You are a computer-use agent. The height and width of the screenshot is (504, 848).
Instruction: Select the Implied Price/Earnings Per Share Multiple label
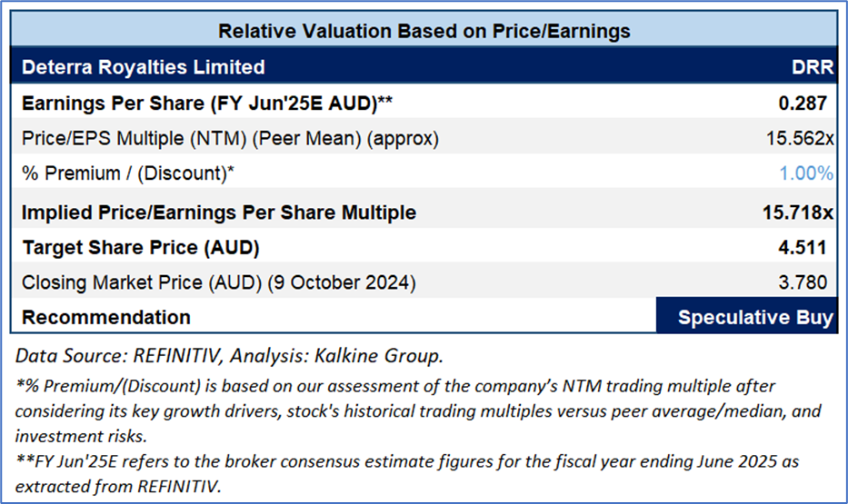219,212
